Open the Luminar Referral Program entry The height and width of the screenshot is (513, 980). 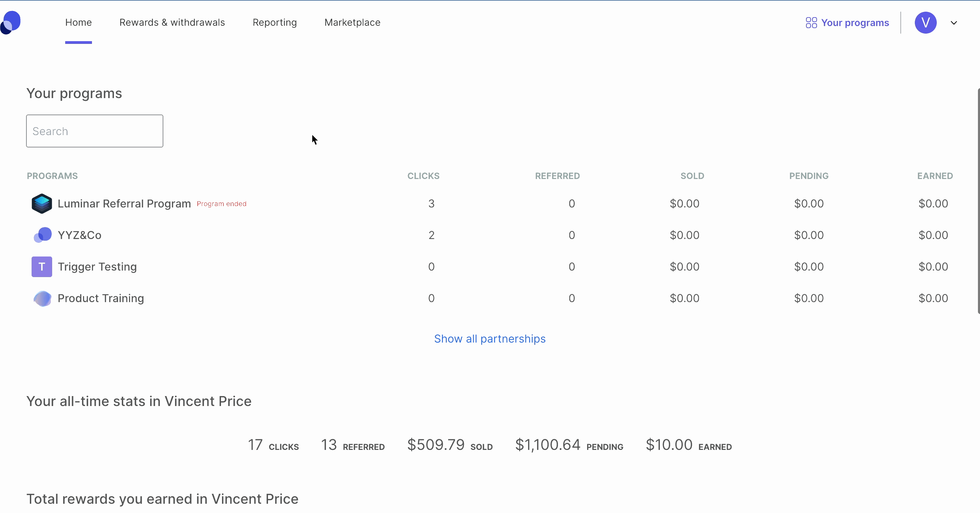(124, 204)
